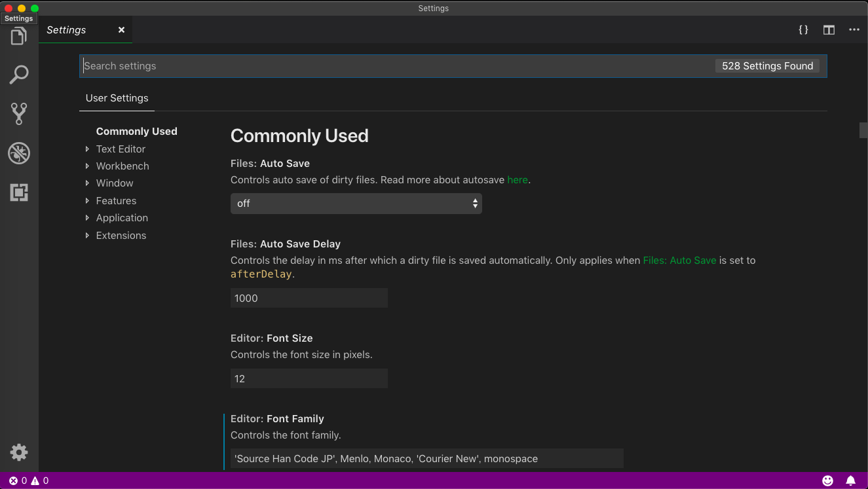Expand the Application settings group
Image resolution: width=868 pixels, height=489 pixels.
[x=87, y=218]
